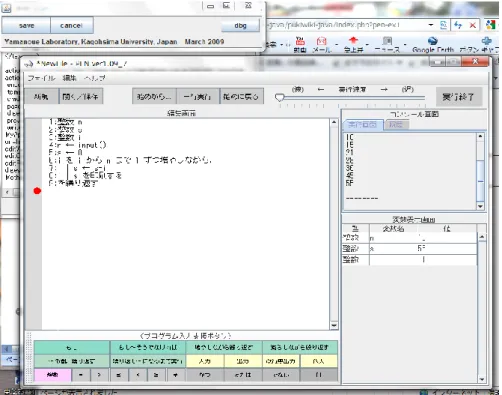Click the console scrollbar down arrow
Viewport: 502px width, 395px height.
[480, 206]
